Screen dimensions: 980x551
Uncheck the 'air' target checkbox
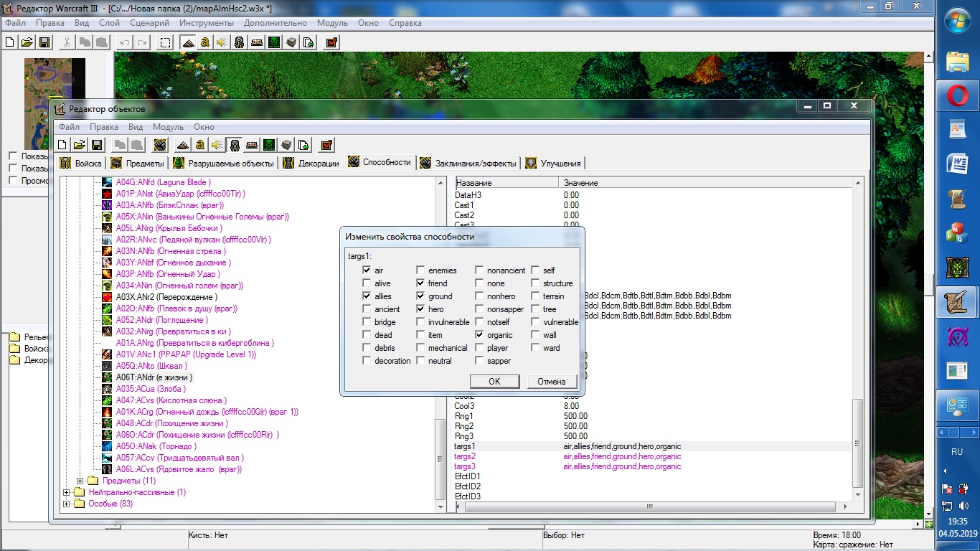(x=367, y=270)
